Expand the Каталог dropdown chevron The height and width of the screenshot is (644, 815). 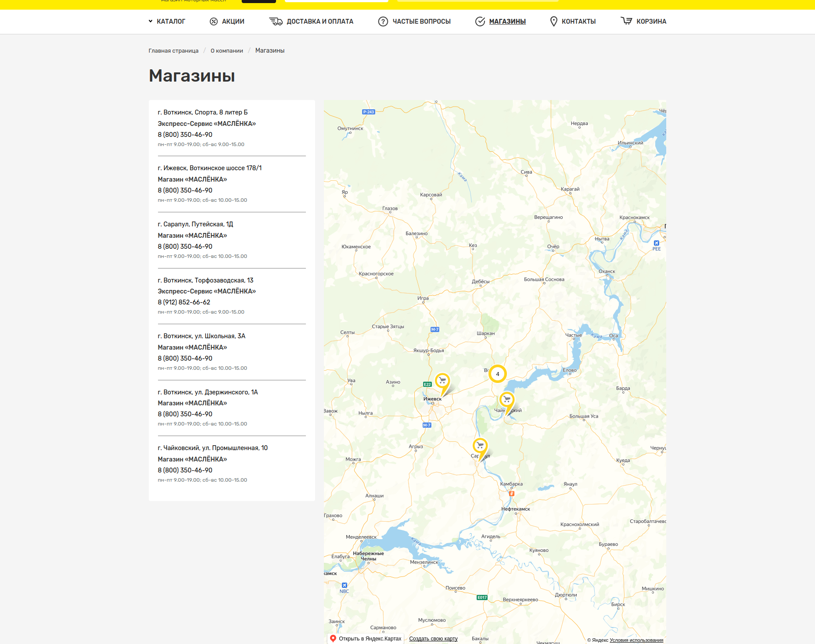click(151, 21)
